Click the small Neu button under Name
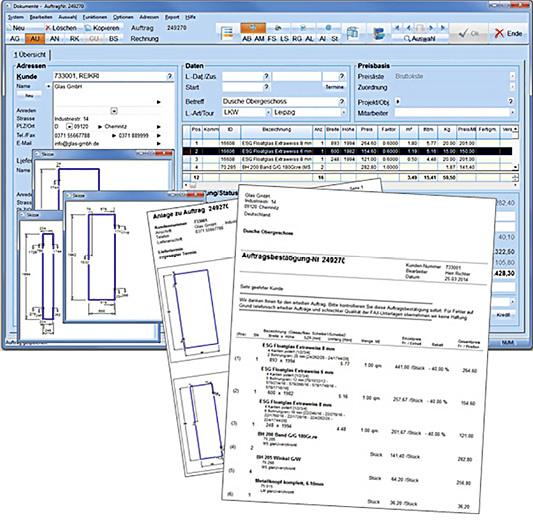 [x=29, y=96]
